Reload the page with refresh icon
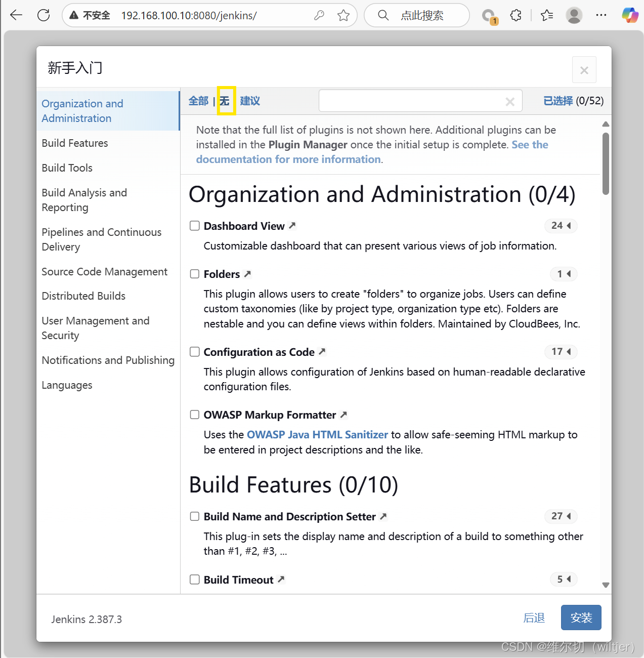Viewport: 644px width, 658px height. pos(44,15)
